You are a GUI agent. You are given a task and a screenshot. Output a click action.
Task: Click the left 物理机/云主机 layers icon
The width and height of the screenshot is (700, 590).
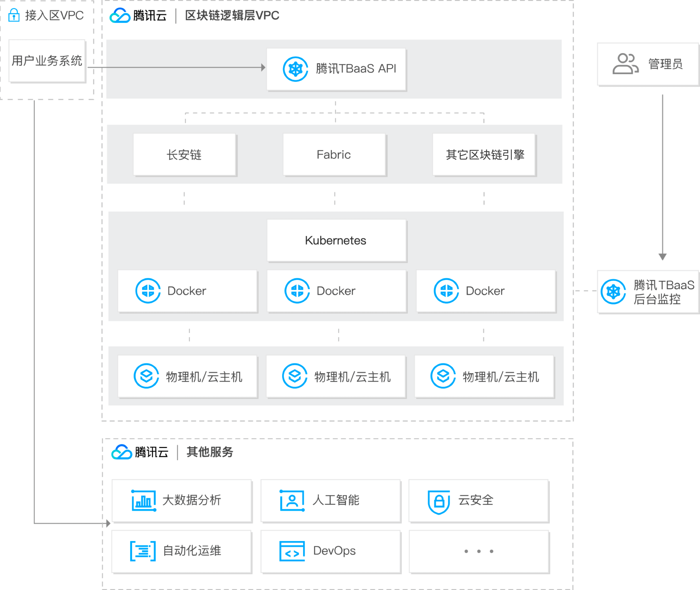(146, 376)
